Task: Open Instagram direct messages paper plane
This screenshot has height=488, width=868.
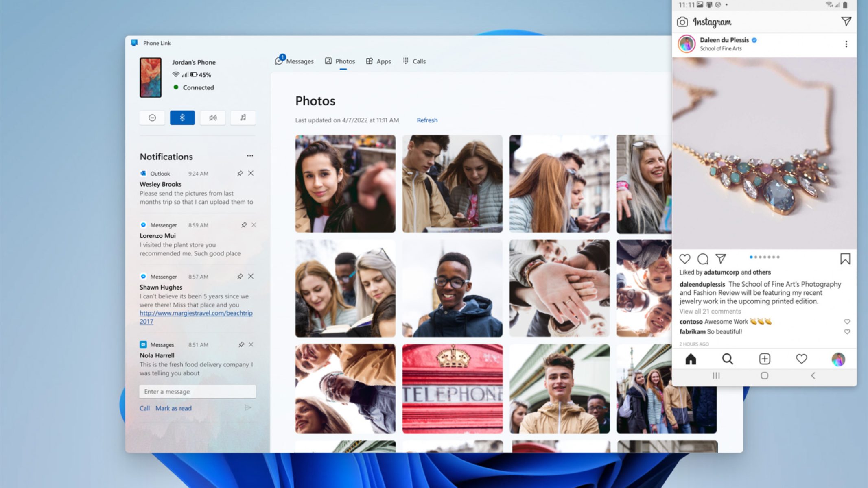Action: tap(846, 22)
